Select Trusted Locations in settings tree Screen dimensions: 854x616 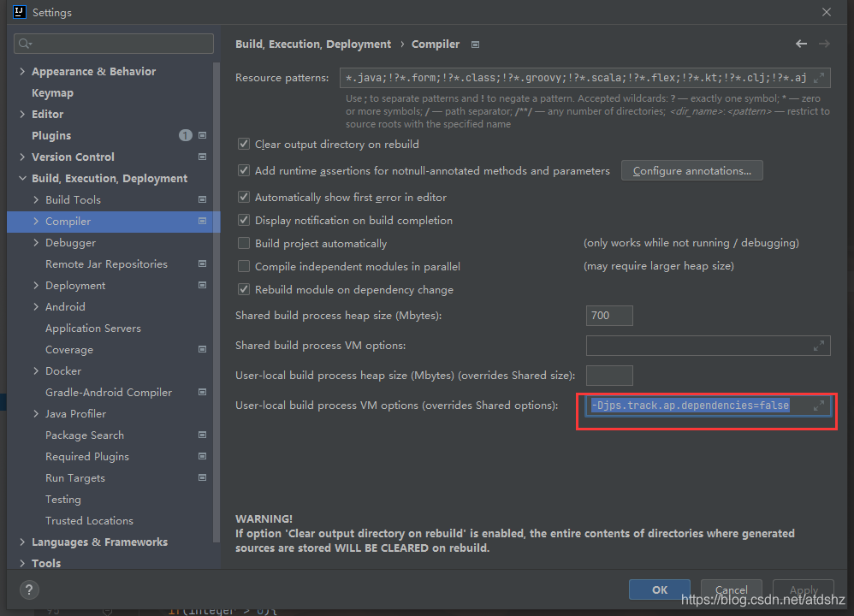pos(89,521)
